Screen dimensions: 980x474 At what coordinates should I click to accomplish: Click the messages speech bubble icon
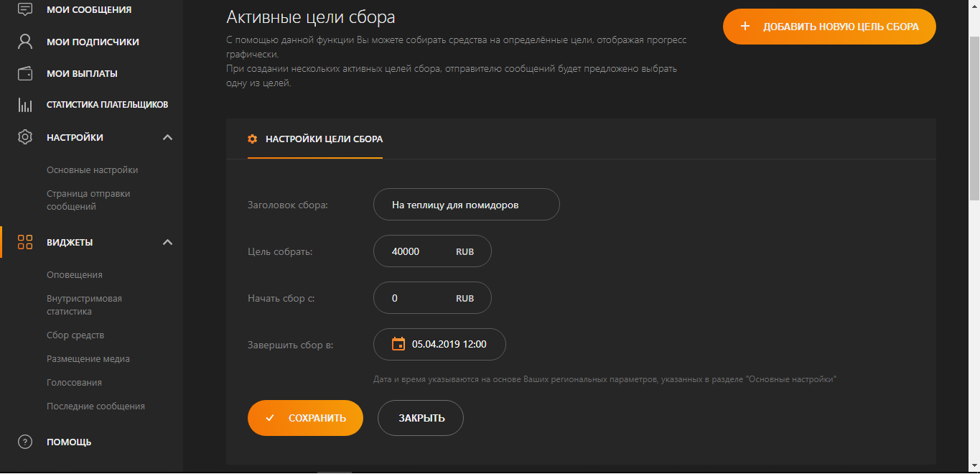coord(25,9)
